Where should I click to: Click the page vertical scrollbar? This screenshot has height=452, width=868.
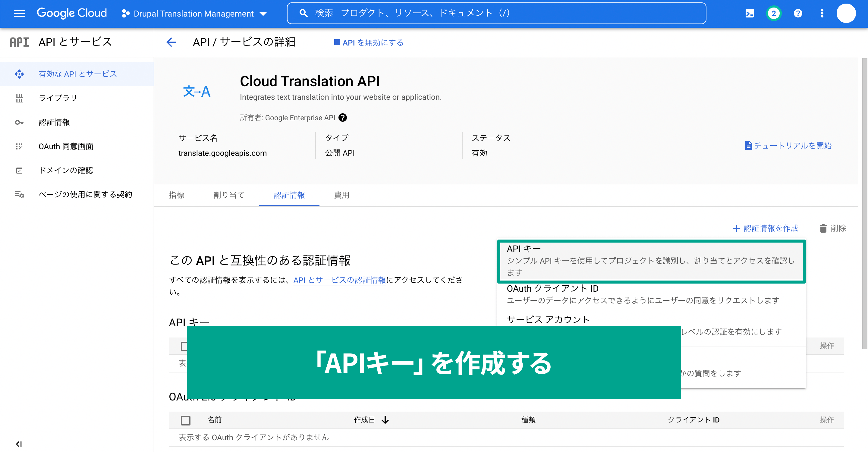864,203
